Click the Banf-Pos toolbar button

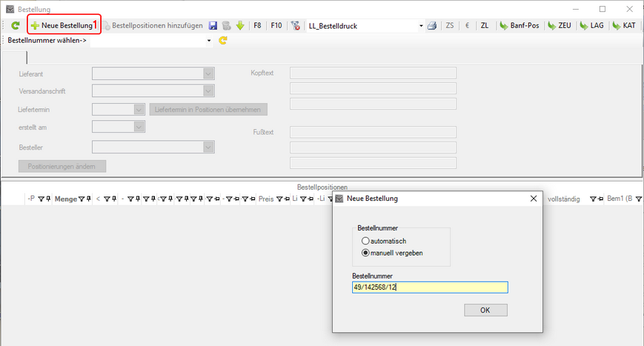pyautogui.click(x=519, y=25)
